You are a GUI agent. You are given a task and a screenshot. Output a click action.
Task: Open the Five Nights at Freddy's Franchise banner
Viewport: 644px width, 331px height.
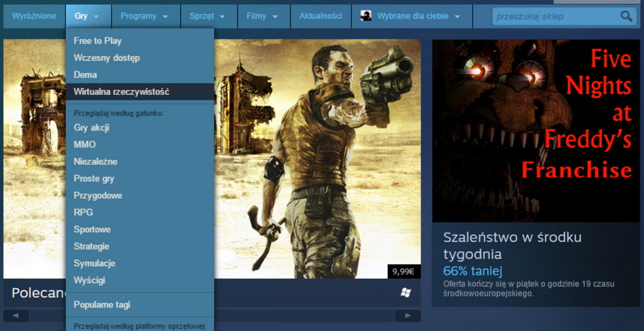click(x=537, y=131)
